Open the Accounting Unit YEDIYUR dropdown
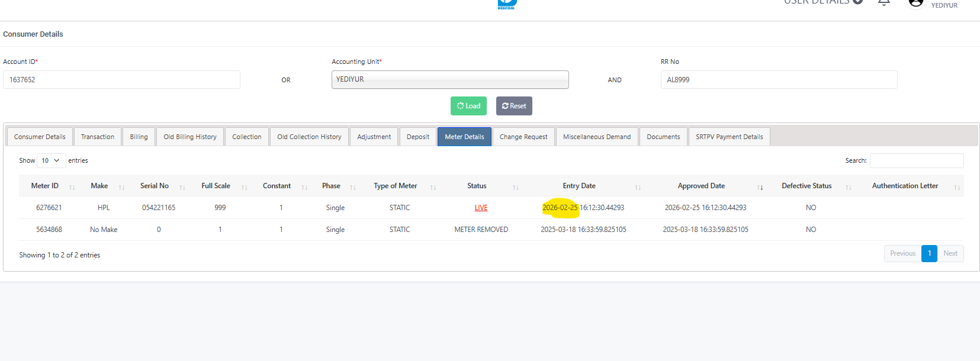Image resolution: width=980 pixels, height=361 pixels. (x=450, y=79)
